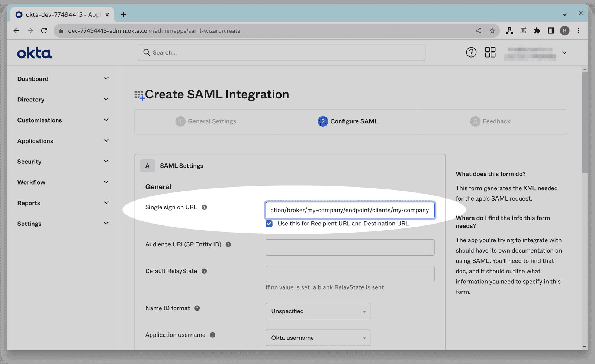Open the Okta apps grid icon

point(490,52)
